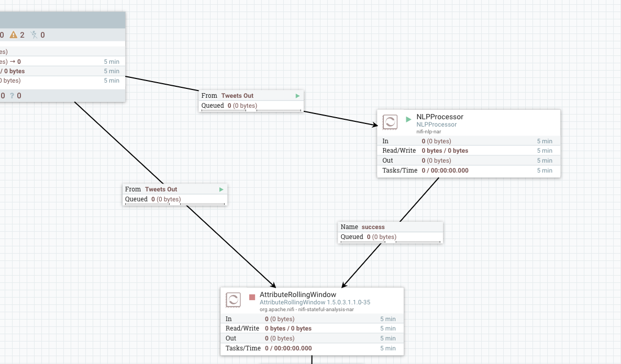Click the disabled-components crossed-bolt icon
The width and height of the screenshot is (621, 364).
pos(33,35)
